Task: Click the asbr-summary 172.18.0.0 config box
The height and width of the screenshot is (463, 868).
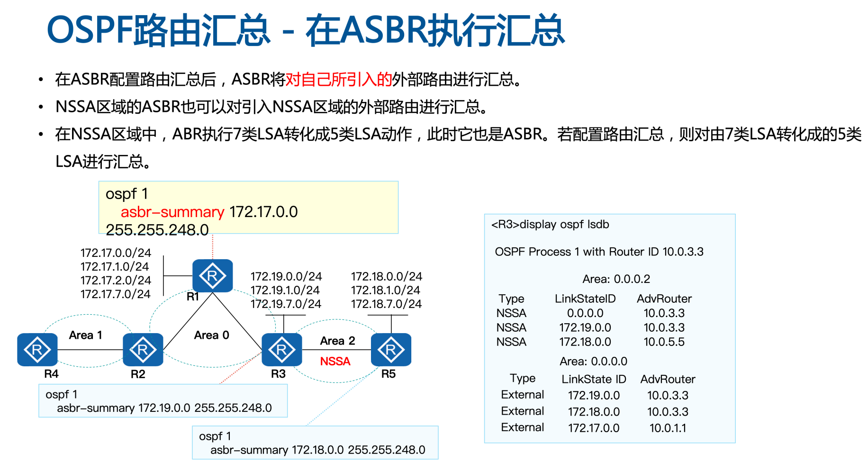Action: click(x=315, y=443)
